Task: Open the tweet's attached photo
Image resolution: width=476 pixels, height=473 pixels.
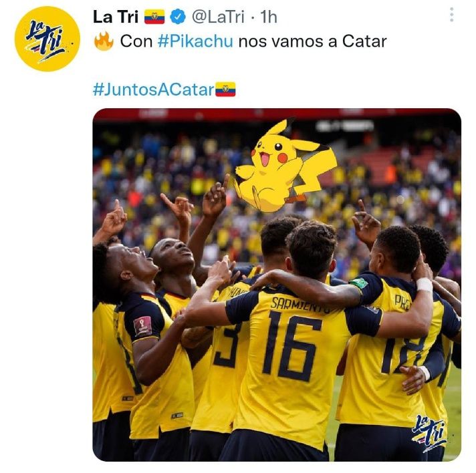Action: coord(277,285)
